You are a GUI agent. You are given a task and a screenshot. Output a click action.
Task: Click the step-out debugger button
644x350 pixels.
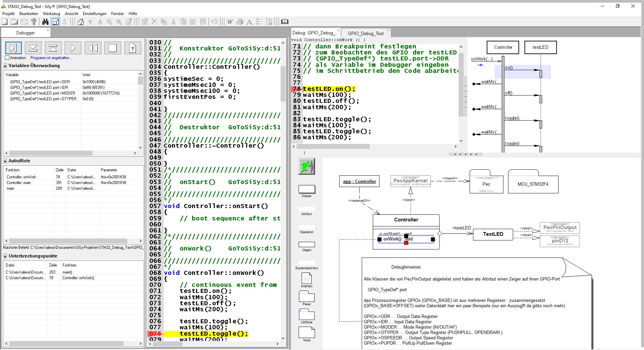coord(53,48)
